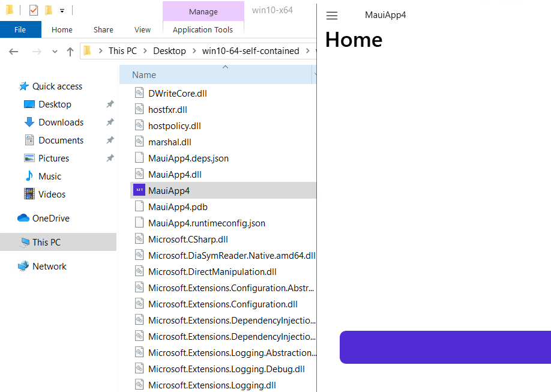Switch to the Home ribbon tab

click(62, 29)
